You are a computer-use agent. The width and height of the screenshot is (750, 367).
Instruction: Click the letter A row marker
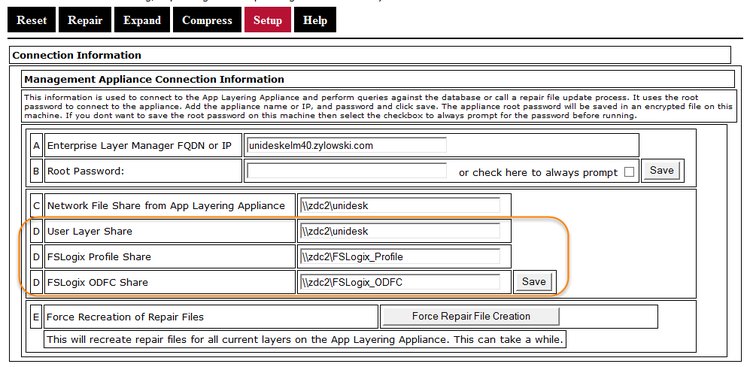click(x=36, y=145)
